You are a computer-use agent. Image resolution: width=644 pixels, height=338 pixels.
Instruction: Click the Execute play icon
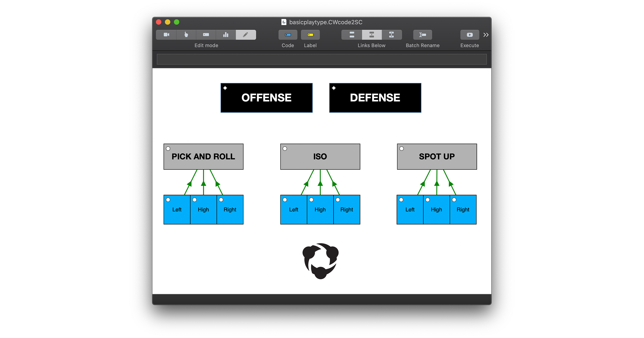[469, 35]
